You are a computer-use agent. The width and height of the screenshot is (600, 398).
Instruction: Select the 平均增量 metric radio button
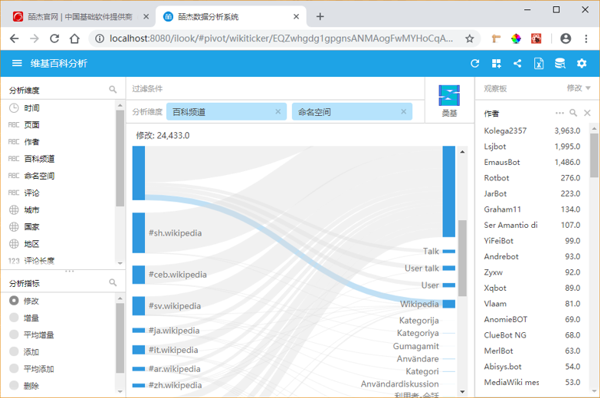14,334
